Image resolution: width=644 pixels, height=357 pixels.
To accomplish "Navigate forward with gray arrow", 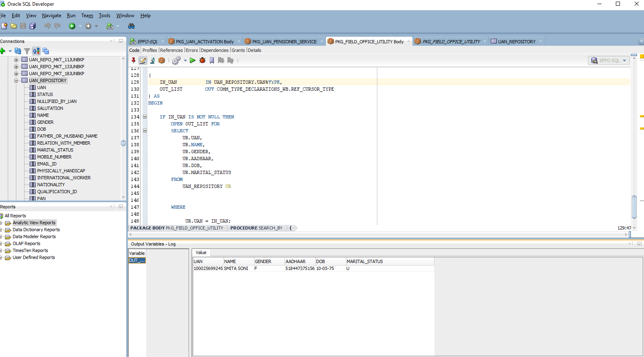I will tap(88, 26).
